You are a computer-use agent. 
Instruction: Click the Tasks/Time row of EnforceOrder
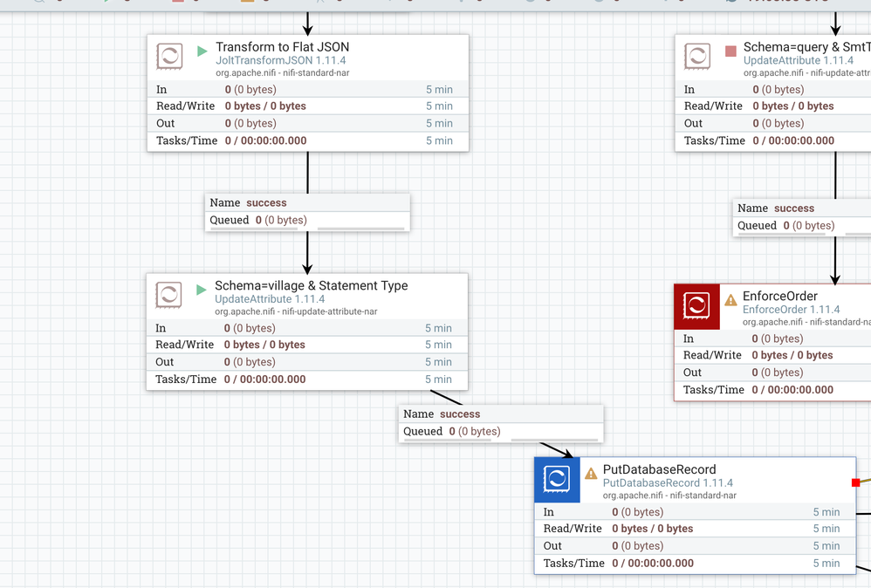pos(772,390)
